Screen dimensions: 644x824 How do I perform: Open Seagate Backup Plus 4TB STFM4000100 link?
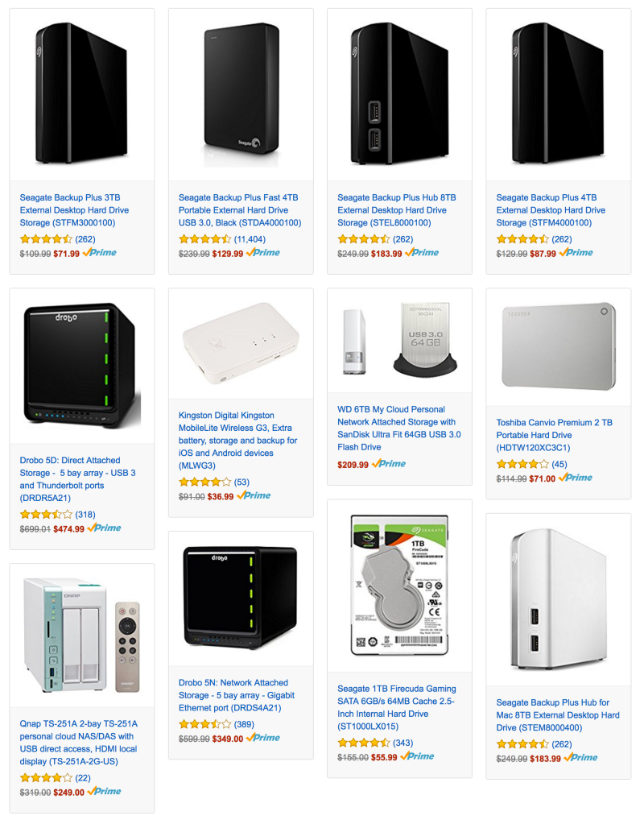tap(551, 210)
